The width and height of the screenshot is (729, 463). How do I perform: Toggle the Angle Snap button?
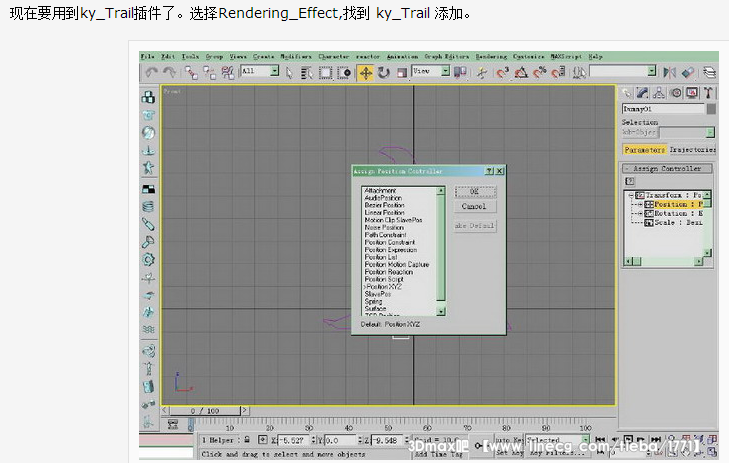click(x=521, y=73)
